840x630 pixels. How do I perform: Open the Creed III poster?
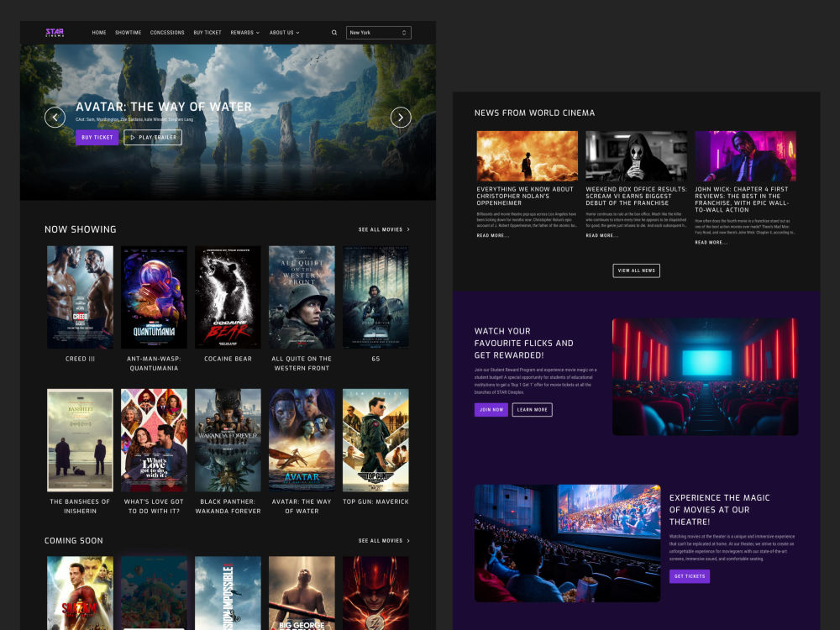(x=81, y=297)
